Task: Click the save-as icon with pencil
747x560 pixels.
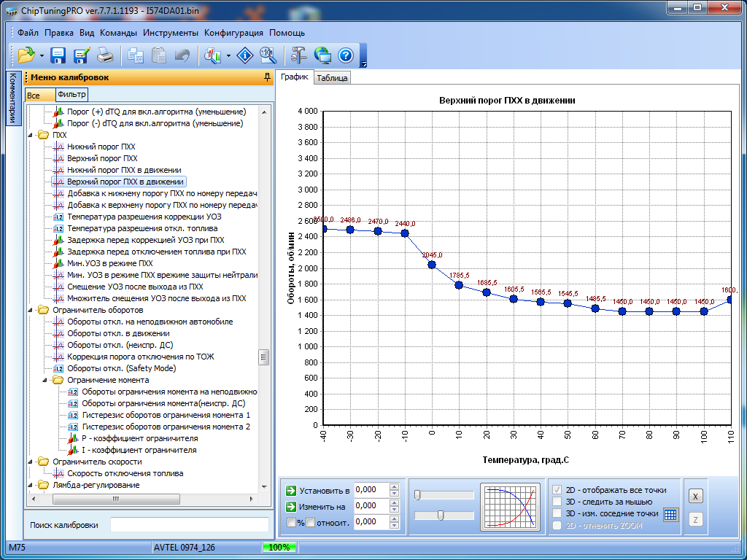Action: pyautogui.click(x=81, y=55)
